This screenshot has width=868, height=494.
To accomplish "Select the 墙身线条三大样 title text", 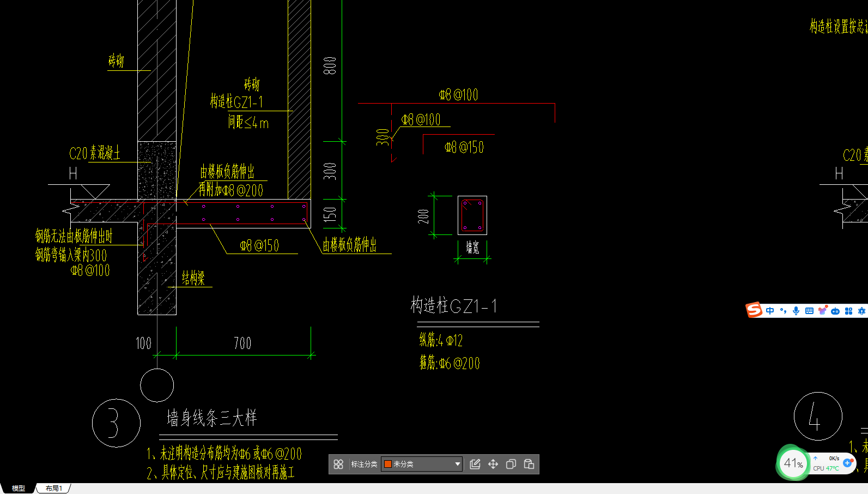I will (x=211, y=418).
